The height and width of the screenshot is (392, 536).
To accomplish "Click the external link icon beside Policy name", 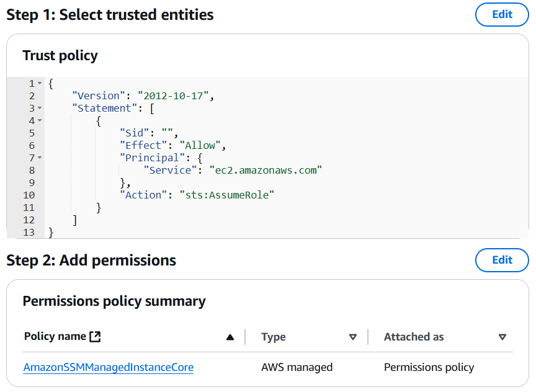I will 95,337.
